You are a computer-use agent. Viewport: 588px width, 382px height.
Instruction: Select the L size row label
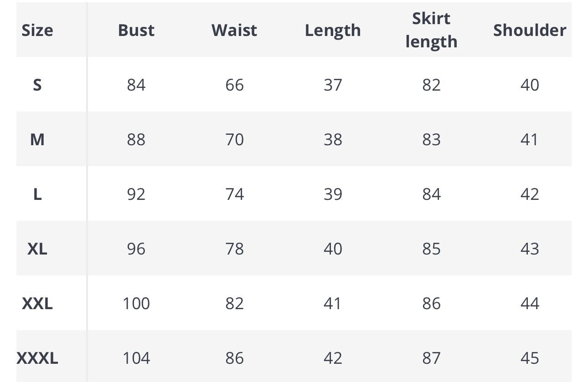(x=37, y=194)
